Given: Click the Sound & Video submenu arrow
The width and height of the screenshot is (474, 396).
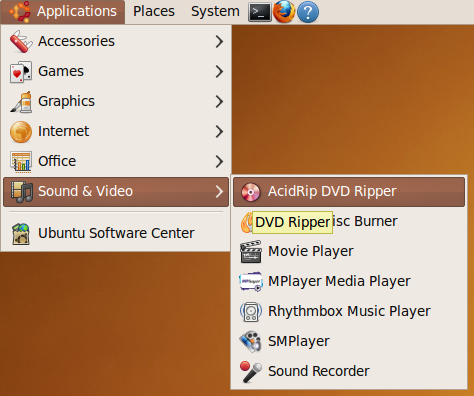Looking at the screenshot, I should 219,192.
